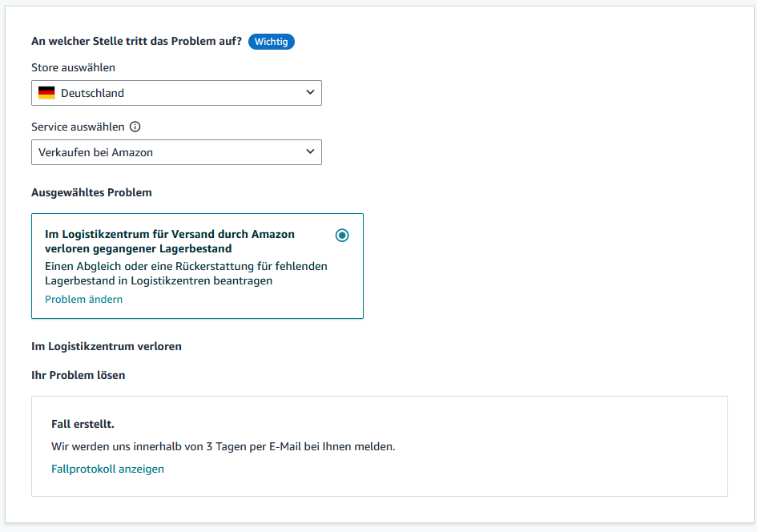
Task: Click the Deutschland text in store selector
Action: [x=92, y=93]
